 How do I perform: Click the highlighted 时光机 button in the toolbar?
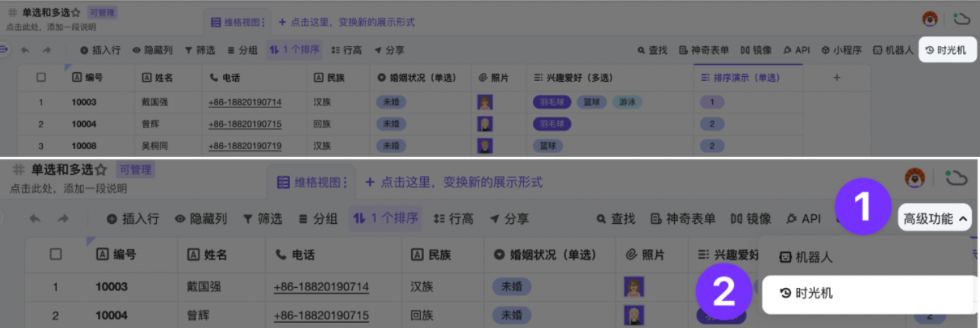(947, 50)
